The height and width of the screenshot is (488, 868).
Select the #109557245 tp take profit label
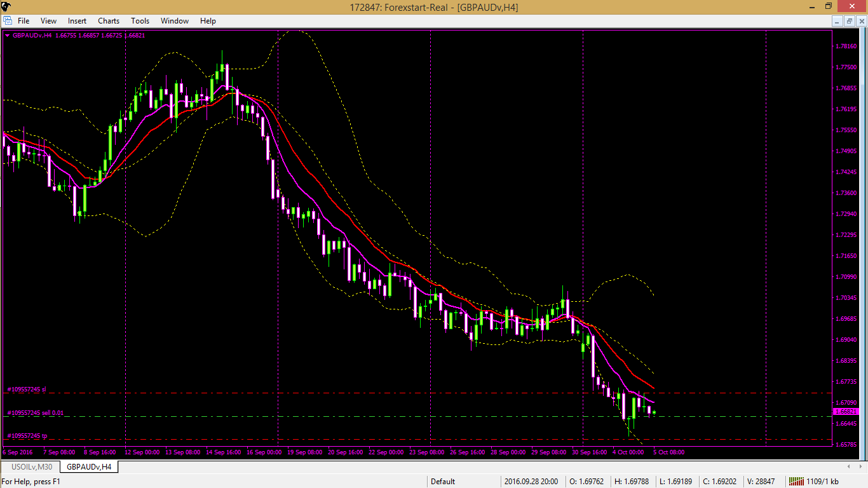tap(27, 436)
